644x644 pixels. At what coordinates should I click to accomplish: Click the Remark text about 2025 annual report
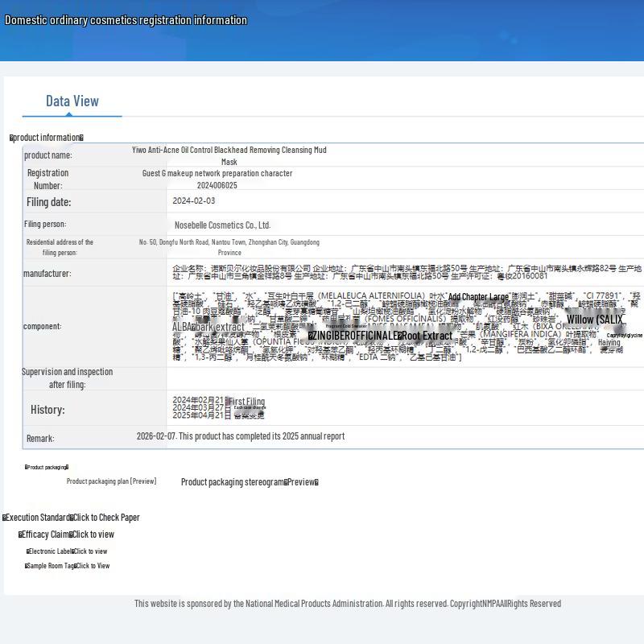[x=241, y=436]
